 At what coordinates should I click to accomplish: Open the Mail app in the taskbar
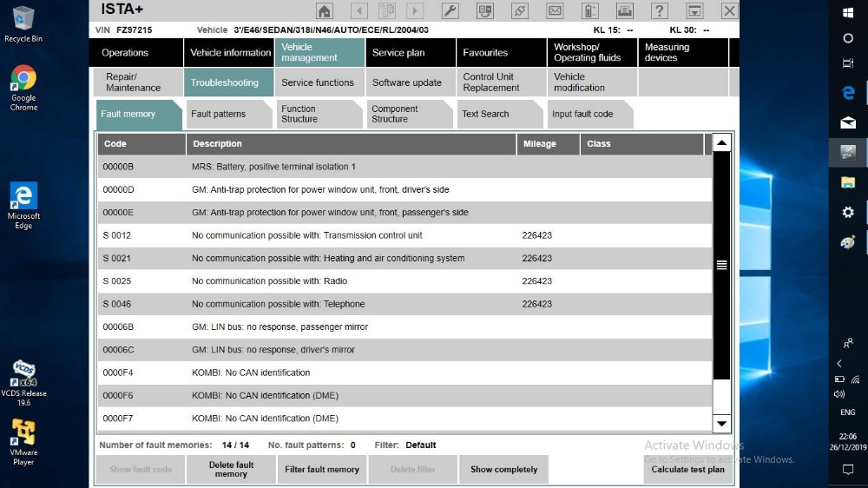tap(848, 122)
